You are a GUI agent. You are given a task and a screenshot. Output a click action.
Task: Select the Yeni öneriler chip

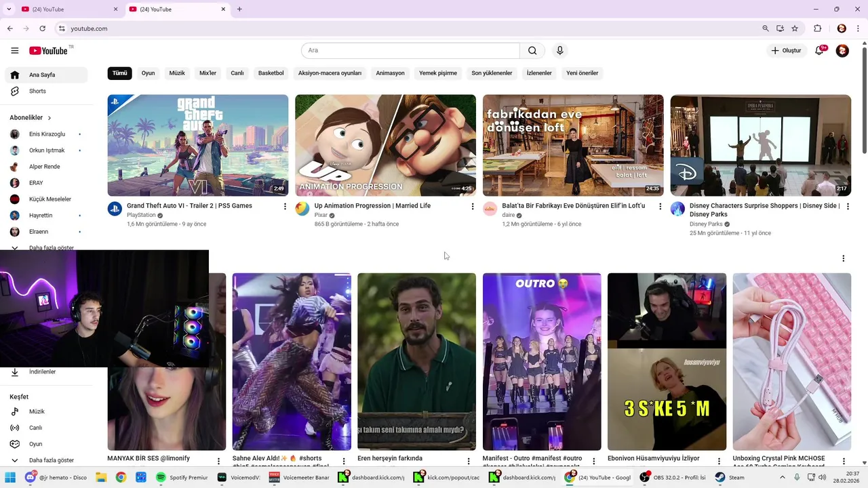click(x=583, y=73)
